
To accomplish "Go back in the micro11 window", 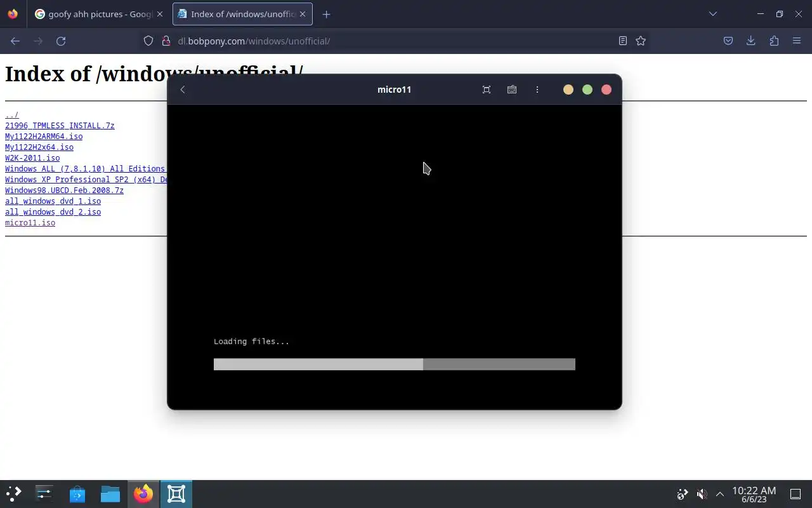I will tap(183, 90).
